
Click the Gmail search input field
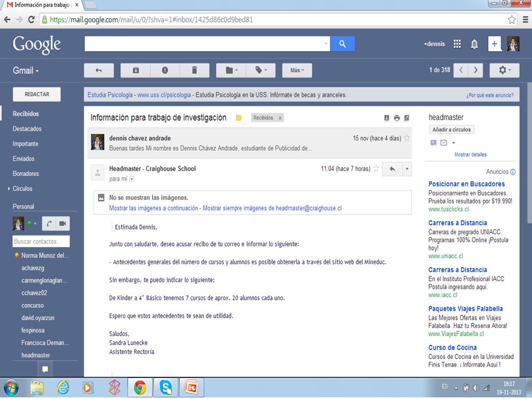coord(203,44)
